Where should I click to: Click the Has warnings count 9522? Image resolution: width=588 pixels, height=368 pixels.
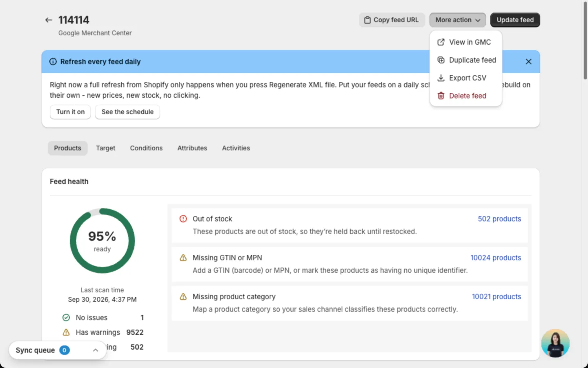click(x=135, y=332)
